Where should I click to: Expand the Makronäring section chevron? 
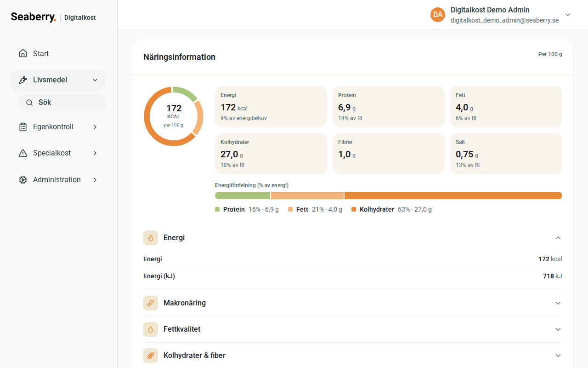[558, 303]
